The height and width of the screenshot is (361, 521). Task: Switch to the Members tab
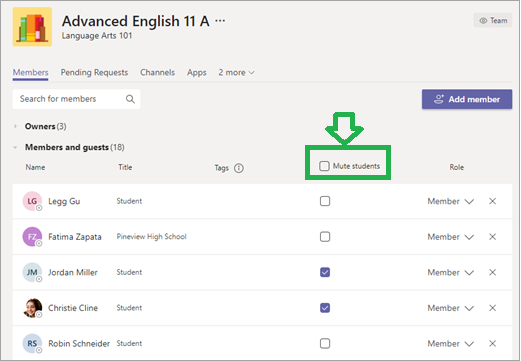[x=30, y=72]
